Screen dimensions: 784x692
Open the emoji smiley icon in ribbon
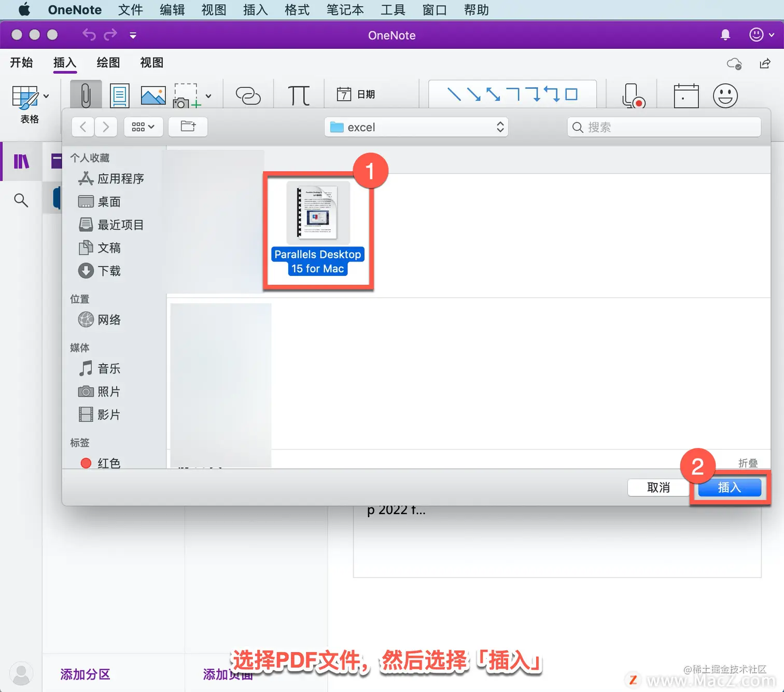point(725,95)
